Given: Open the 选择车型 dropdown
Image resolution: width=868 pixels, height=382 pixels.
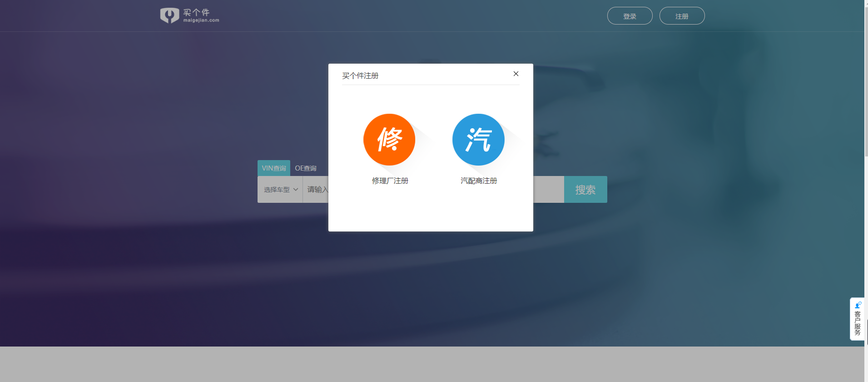Looking at the screenshot, I should point(277,190).
